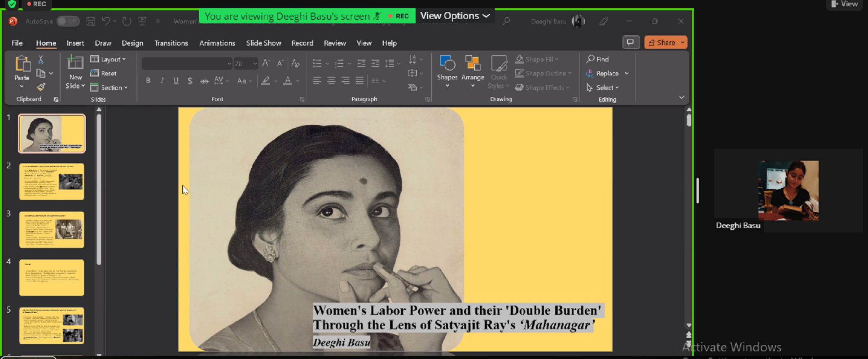Screen dimensions: 868x359
Task: Toggle Italic formatting
Action: point(162,81)
